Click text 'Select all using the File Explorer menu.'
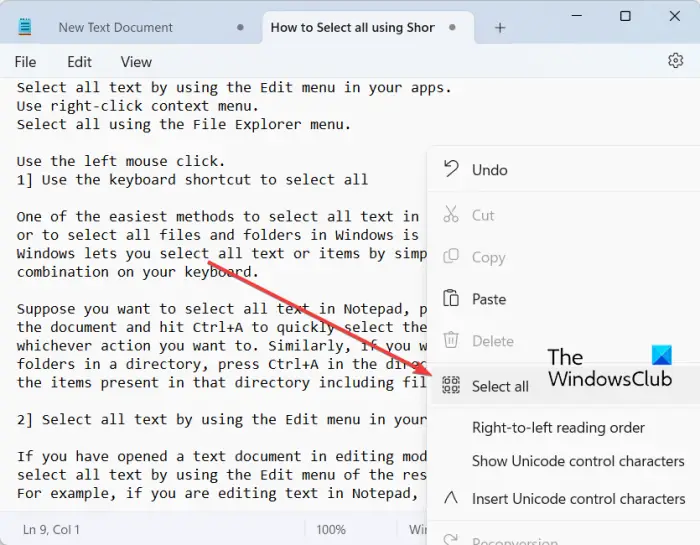Screen dimensions: 700x545 tap(184, 124)
